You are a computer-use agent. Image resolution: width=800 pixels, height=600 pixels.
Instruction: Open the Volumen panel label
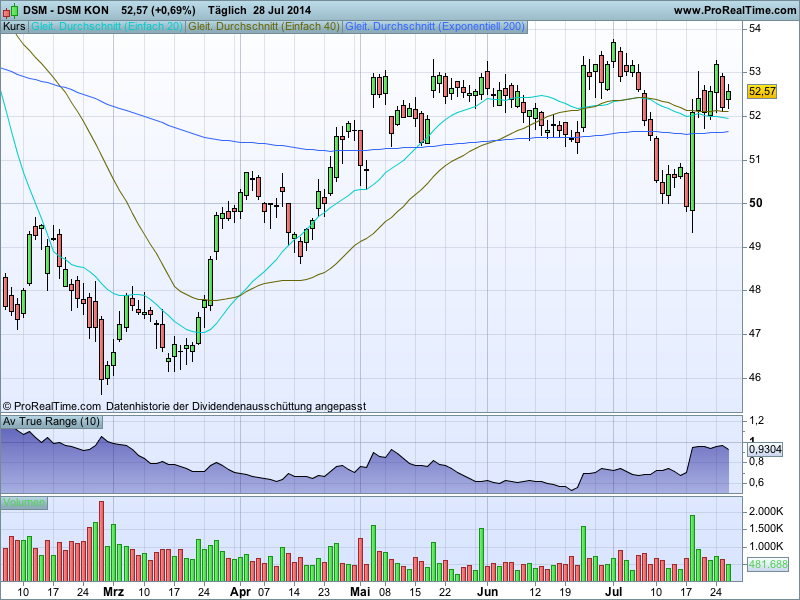24,503
